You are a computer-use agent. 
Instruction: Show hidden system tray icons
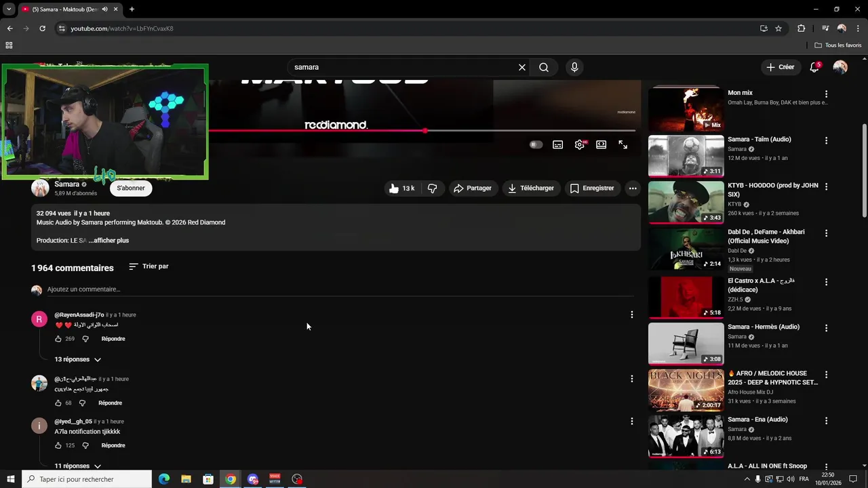click(747, 479)
